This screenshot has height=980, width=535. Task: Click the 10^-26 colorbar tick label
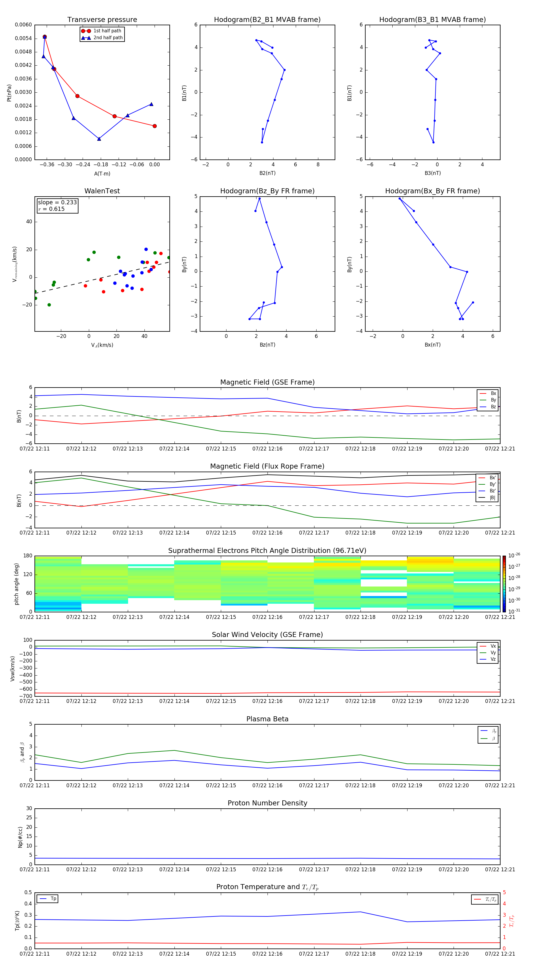(514, 555)
